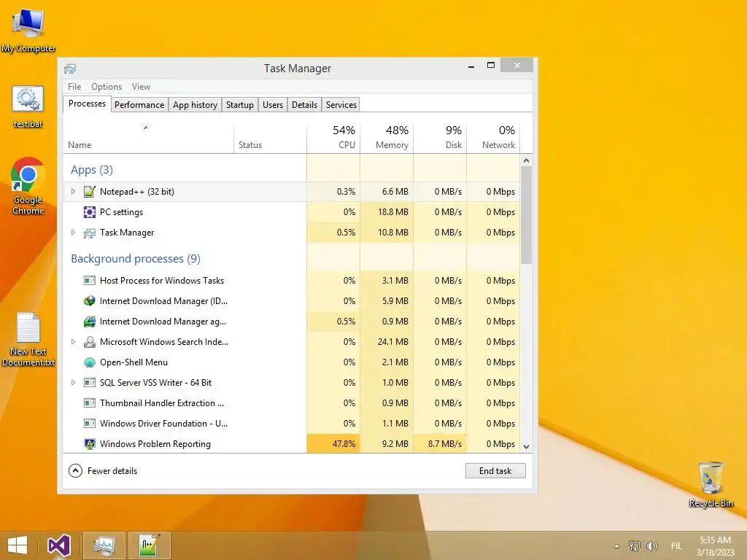Click Thumbnail Handler Extraction icon
Viewport: 747px width, 560px height.
[x=90, y=402]
